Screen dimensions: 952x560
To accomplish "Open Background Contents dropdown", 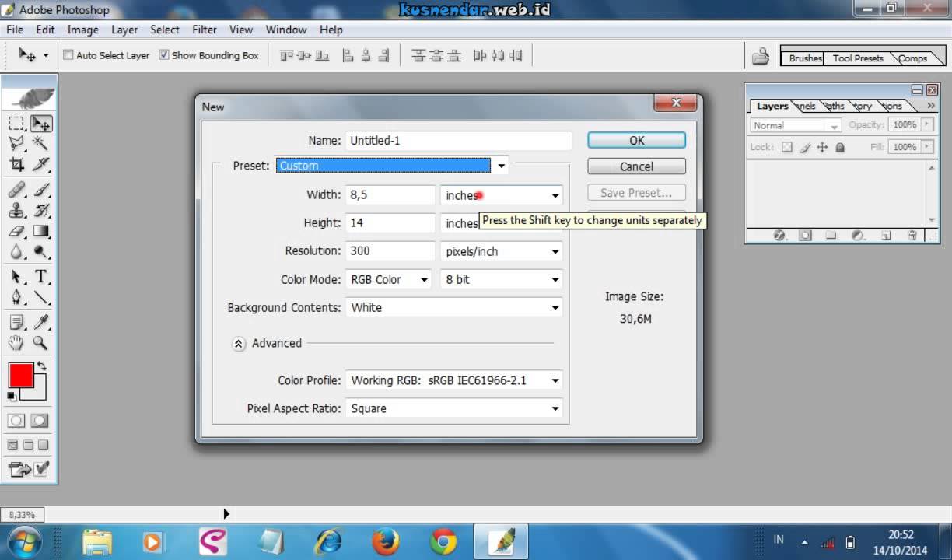I will [454, 307].
